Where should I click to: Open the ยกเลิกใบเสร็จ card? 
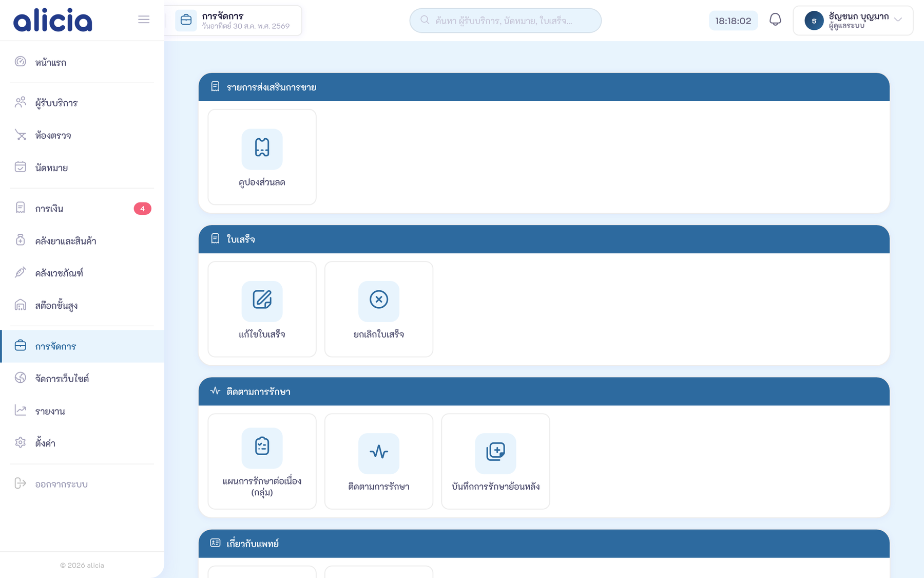379,309
